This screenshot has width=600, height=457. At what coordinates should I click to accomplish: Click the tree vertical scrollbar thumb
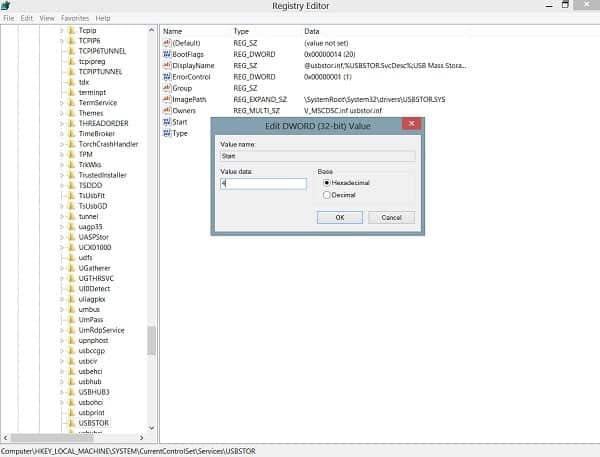(152, 341)
